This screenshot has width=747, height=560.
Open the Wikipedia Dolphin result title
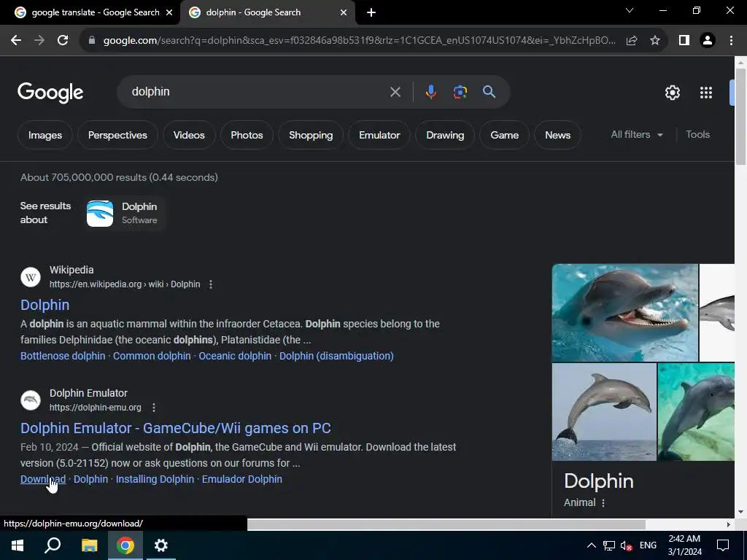44,305
